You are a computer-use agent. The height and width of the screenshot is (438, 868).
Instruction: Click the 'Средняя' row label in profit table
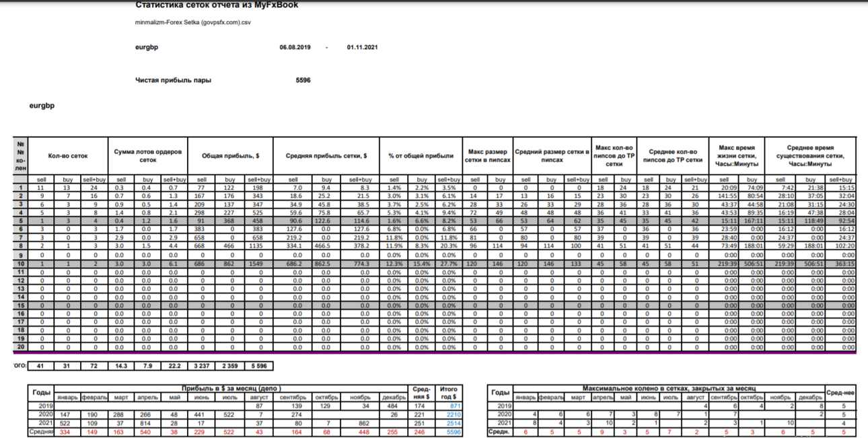42,431
